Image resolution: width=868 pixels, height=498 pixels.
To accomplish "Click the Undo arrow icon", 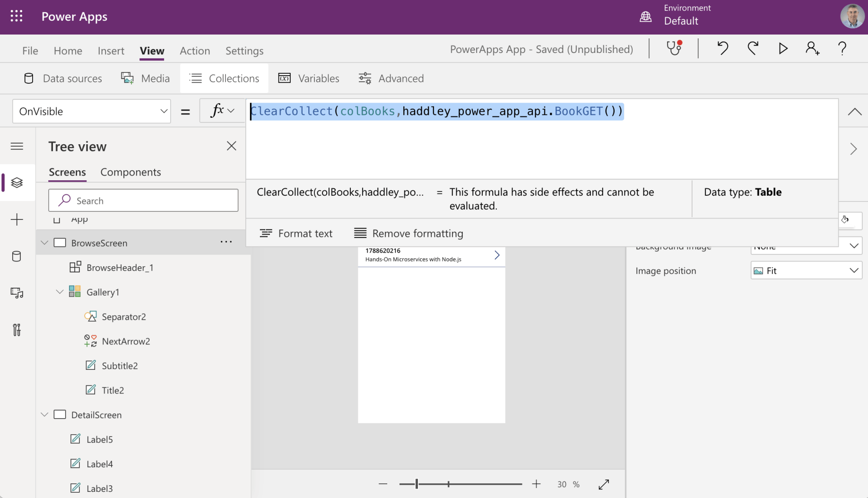I will coord(722,48).
